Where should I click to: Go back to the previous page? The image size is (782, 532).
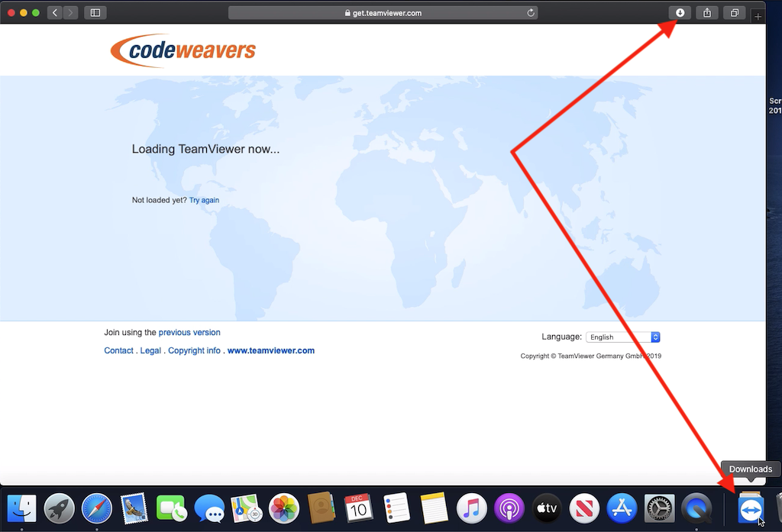coord(55,13)
